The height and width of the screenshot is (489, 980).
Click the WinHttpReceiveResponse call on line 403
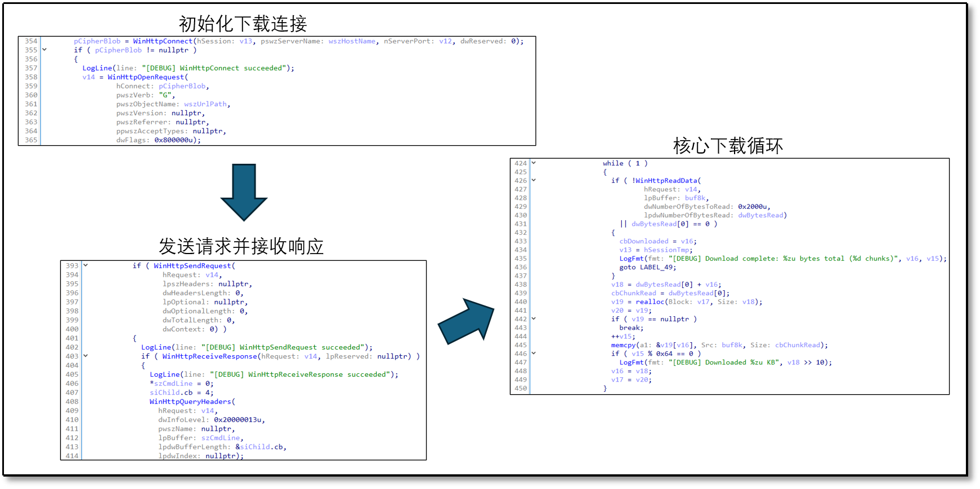click(209, 356)
